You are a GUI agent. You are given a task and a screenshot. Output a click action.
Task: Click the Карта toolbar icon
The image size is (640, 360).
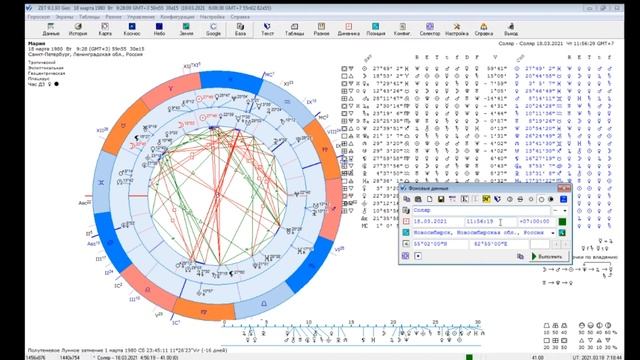[105, 29]
